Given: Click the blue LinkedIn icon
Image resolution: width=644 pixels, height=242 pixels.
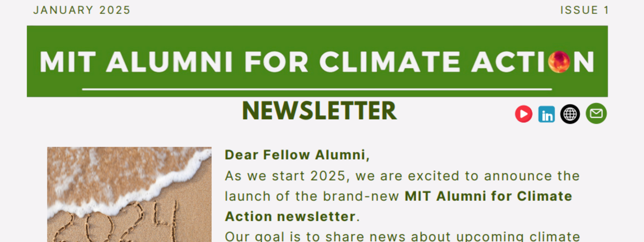Looking at the screenshot, I should coord(546,114).
